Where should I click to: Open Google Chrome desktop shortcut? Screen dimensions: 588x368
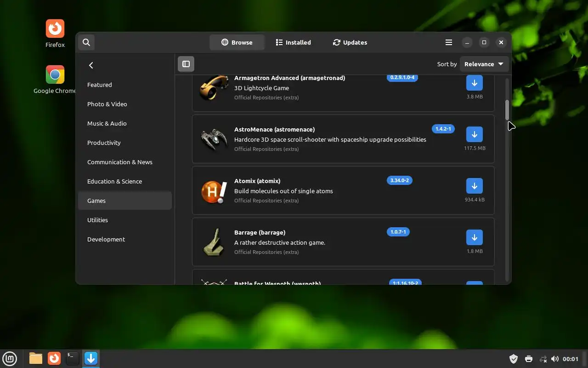[x=55, y=80]
